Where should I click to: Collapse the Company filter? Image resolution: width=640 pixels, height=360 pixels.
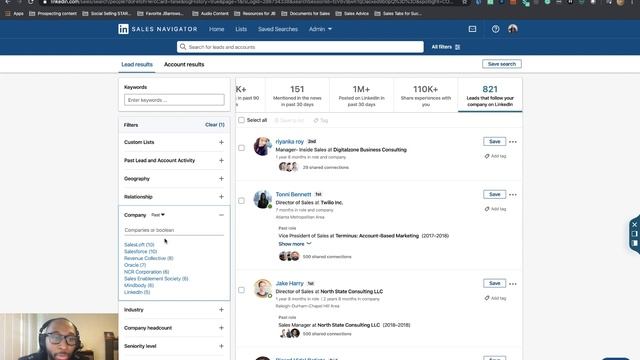[221, 215]
